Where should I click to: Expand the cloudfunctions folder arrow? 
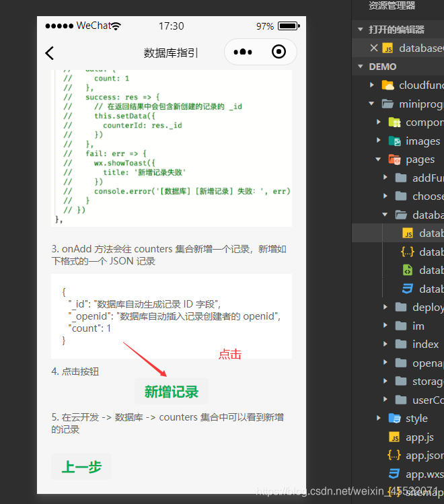pos(372,85)
